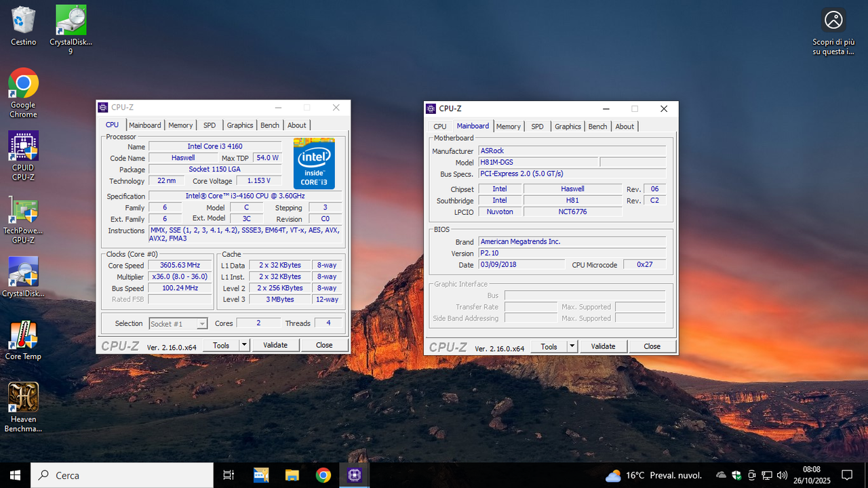Open SPD tab in right CPU-Z window
The image size is (868, 488).
[x=537, y=127]
